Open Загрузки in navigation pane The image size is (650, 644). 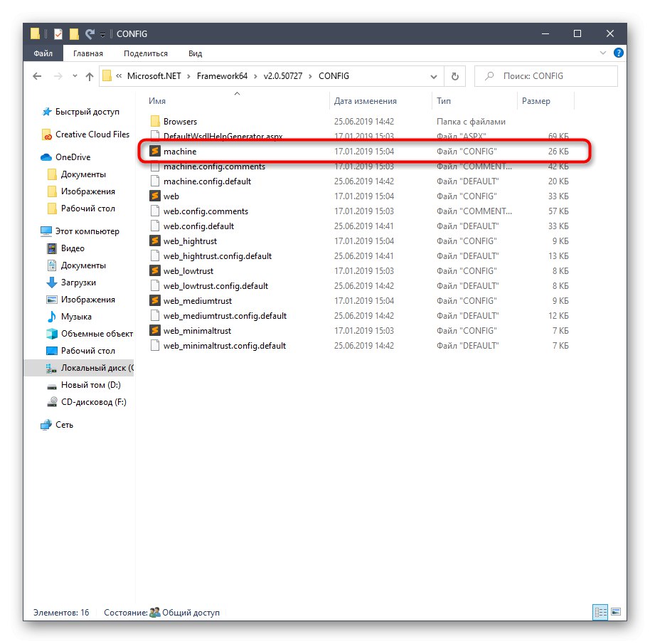71,283
